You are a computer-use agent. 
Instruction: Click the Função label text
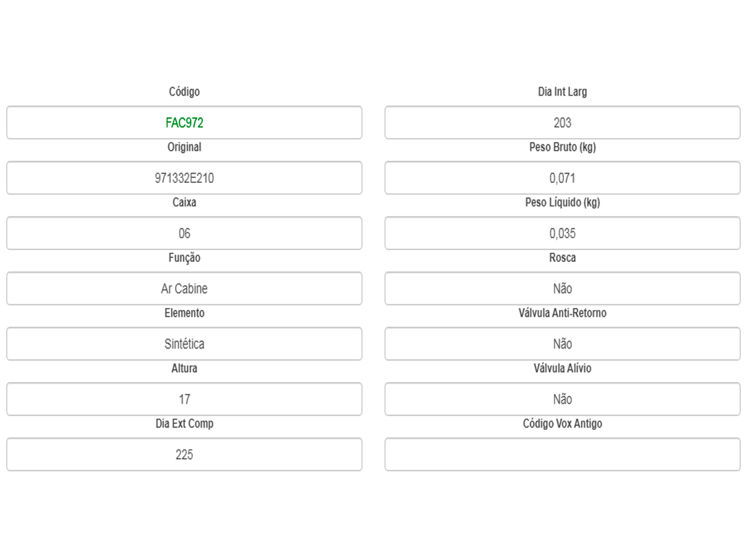[184, 258]
